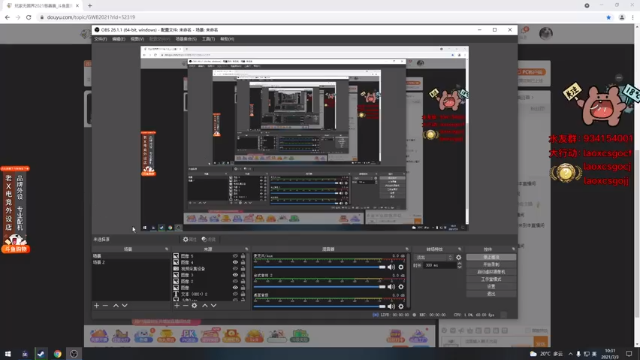
Task: Click the 桌面音频 volume slider
Action: [319, 306]
